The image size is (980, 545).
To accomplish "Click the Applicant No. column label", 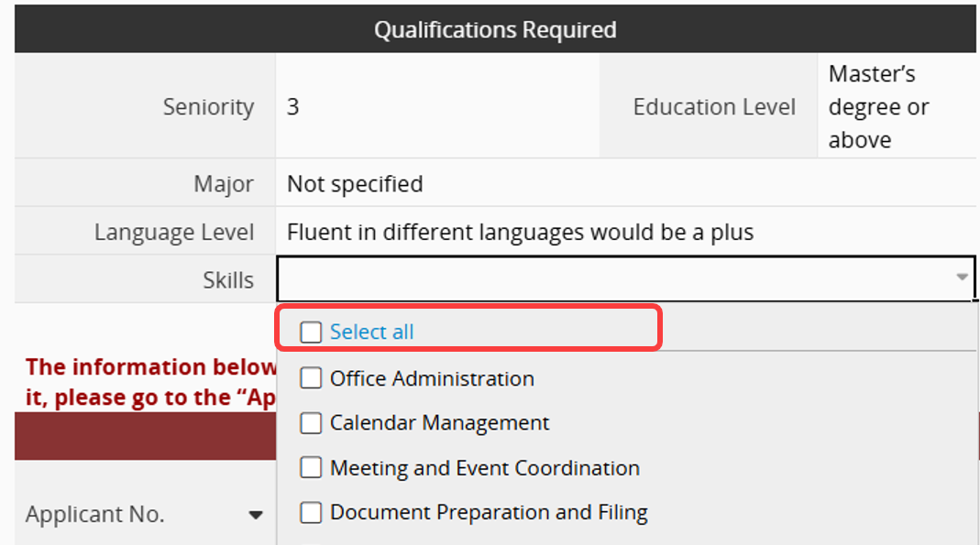I will tap(95, 515).
